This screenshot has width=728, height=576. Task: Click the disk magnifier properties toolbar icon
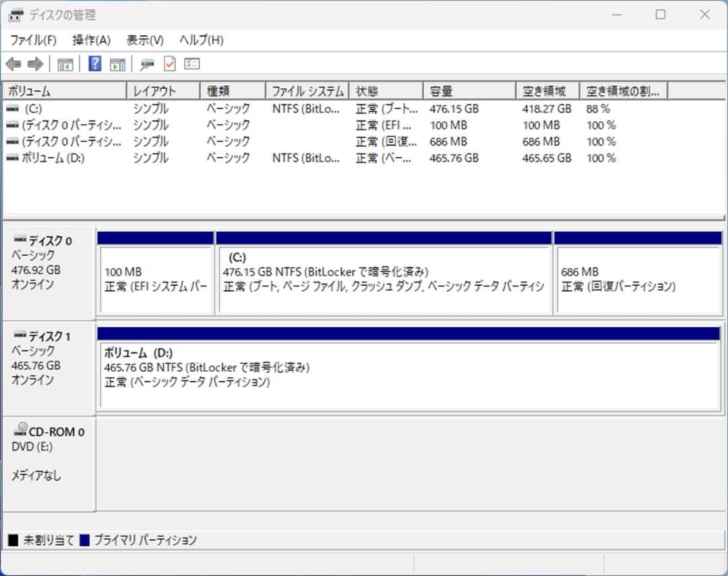click(146, 64)
